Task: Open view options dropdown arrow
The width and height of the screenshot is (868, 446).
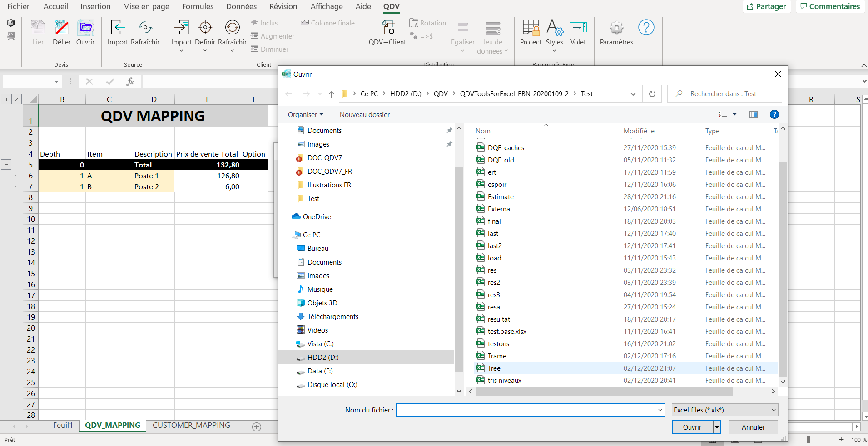Action: click(x=734, y=114)
